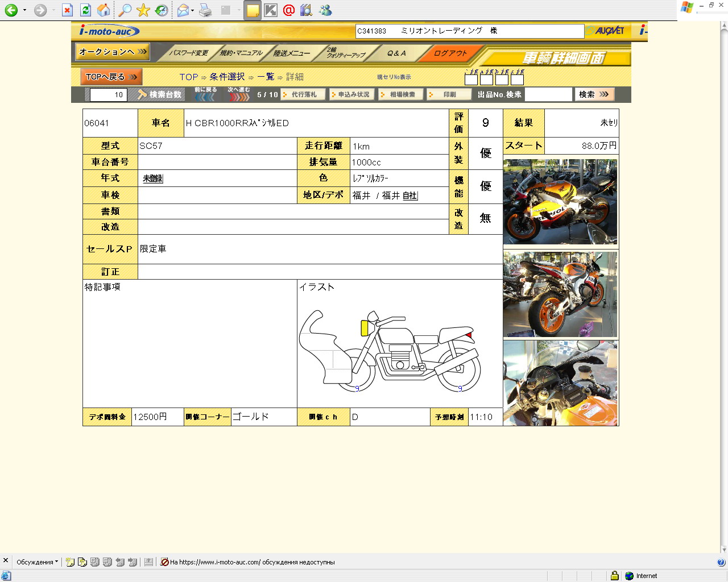The height and width of the screenshot is (582, 728).
Task: Go to next with 次へ進む arrows
Action: tap(239, 94)
